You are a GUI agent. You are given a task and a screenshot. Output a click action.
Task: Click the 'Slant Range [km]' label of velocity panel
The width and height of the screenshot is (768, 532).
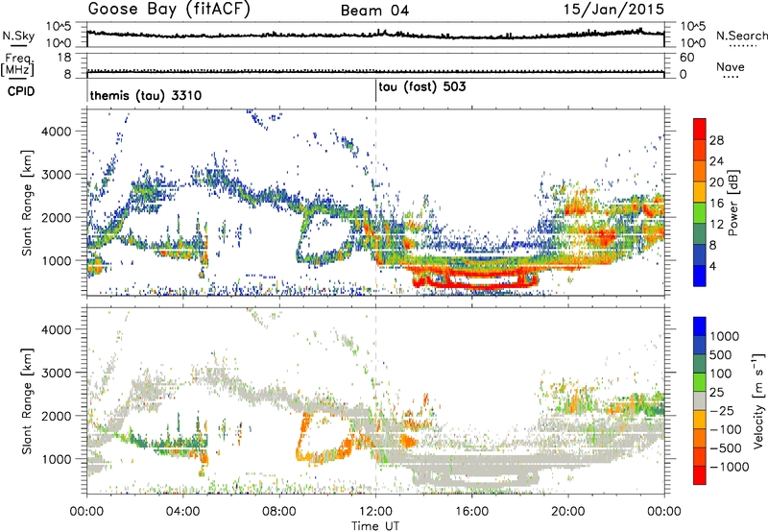(27, 401)
